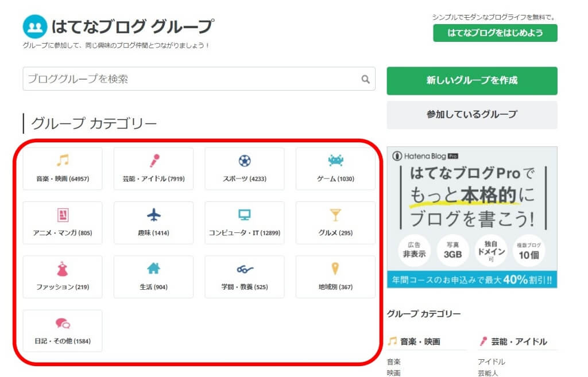Click the dress icon for ファッション
The width and height of the screenshot is (588, 377).
[63, 269]
